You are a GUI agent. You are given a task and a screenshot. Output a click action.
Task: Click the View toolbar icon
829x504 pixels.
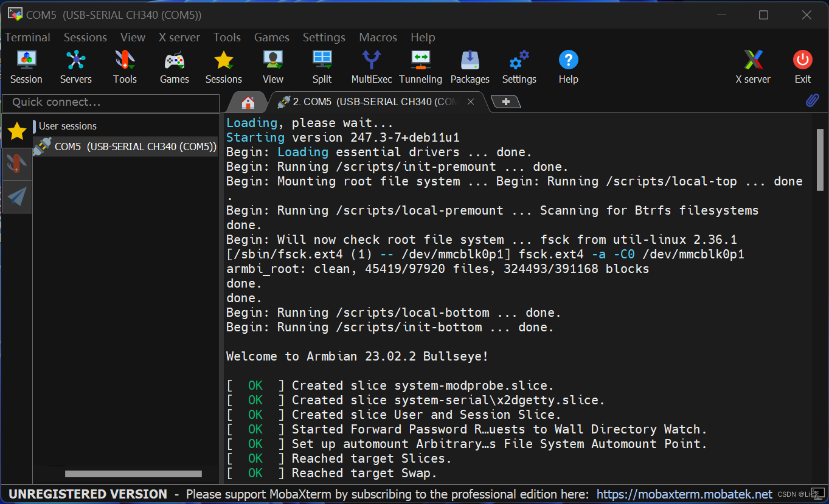click(272, 67)
